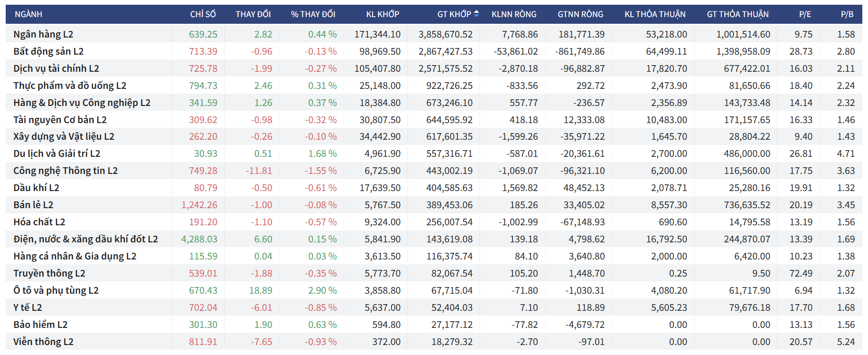This screenshot has height=355, width=868.
Task: Click the sort arrow icon beside GT KHỚP
Action: click(476, 14)
